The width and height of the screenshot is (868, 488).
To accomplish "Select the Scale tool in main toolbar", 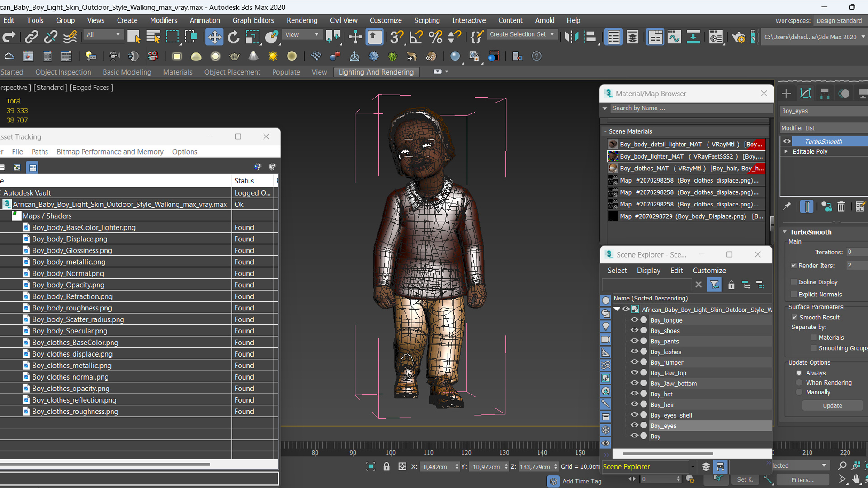I will 252,37.
